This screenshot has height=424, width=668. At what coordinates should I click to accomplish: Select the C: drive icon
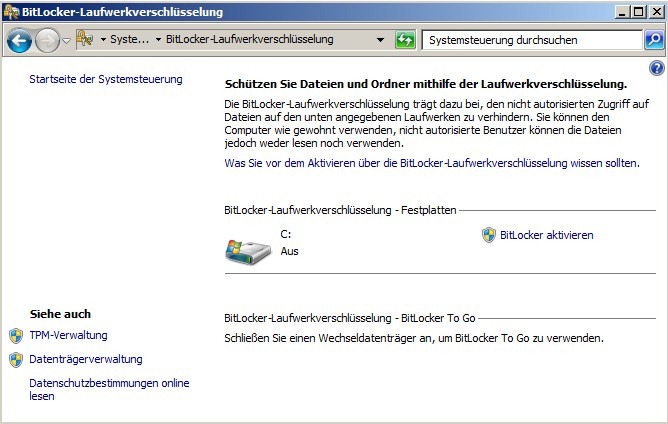[247, 246]
